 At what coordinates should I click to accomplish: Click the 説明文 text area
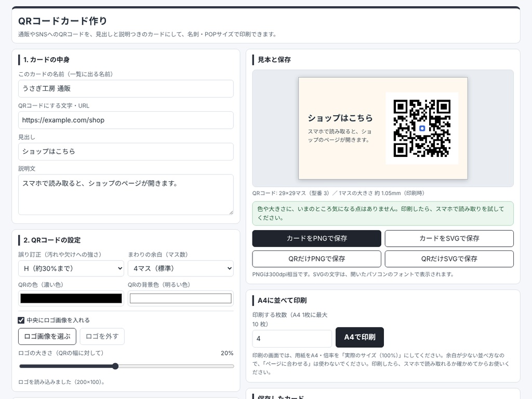pos(126,194)
